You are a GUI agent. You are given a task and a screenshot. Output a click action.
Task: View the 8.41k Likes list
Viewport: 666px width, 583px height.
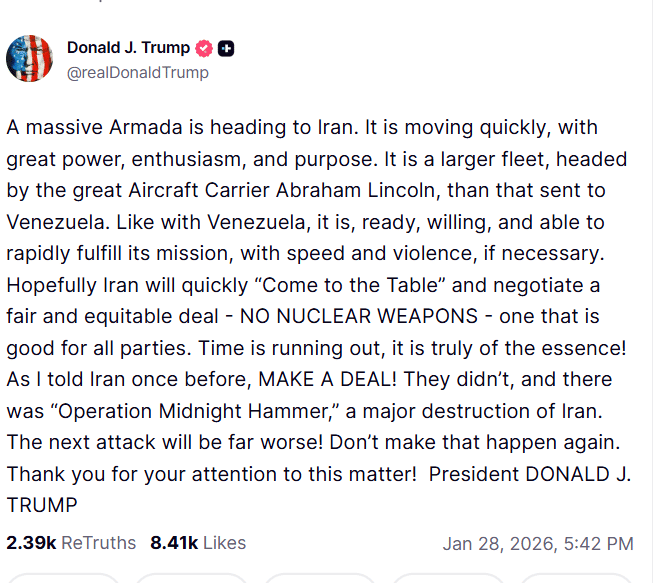[x=198, y=543]
